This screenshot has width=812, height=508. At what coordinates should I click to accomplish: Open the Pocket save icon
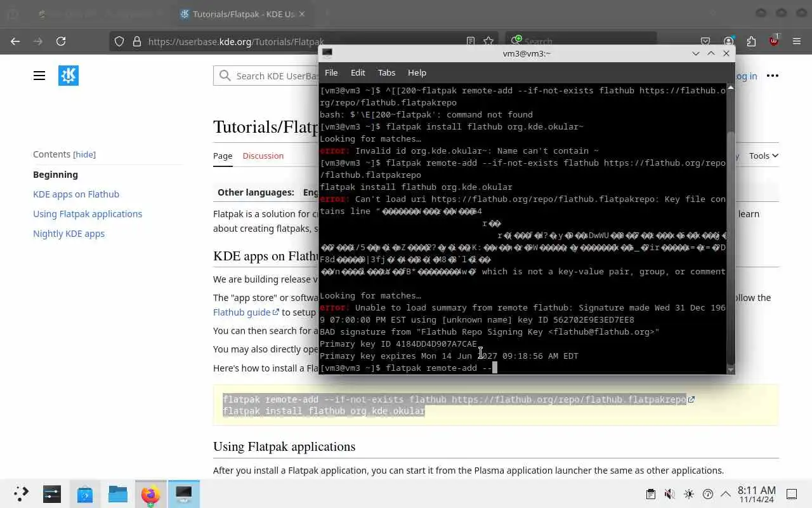point(705,41)
